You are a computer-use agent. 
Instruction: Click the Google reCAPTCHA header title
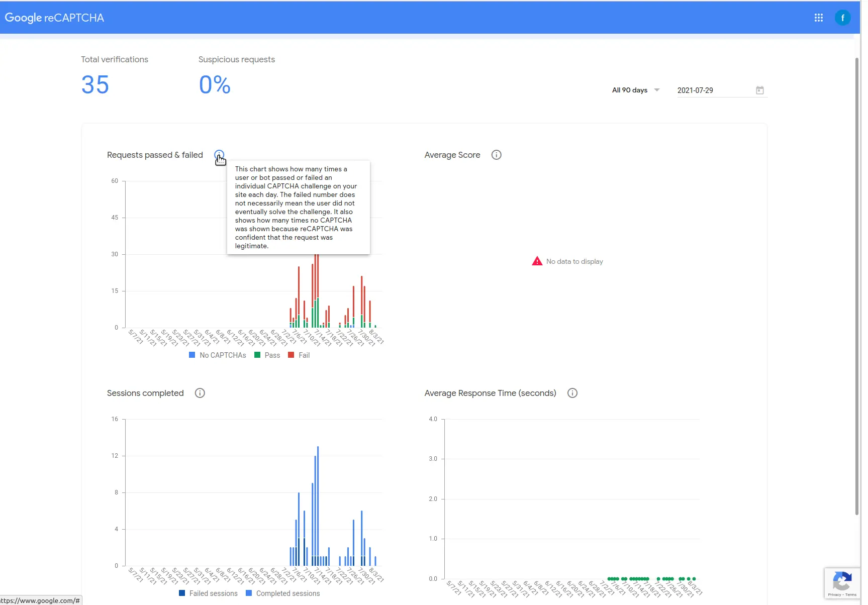[54, 18]
